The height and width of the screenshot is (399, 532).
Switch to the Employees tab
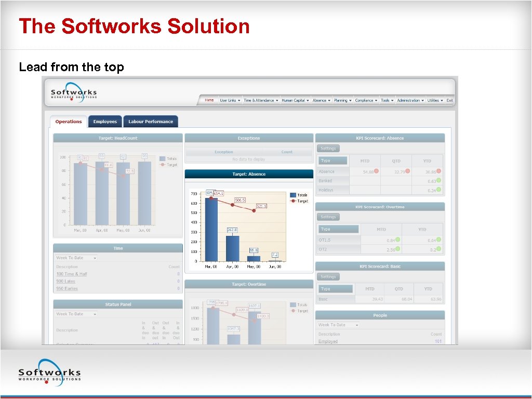(105, 121)
